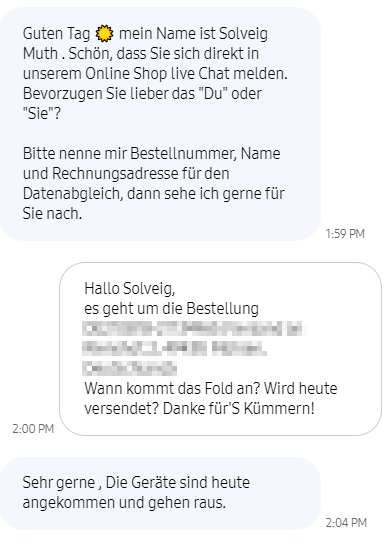Click the 2:00 PM timestamp

pyautogui.click(x=33, y=428)
